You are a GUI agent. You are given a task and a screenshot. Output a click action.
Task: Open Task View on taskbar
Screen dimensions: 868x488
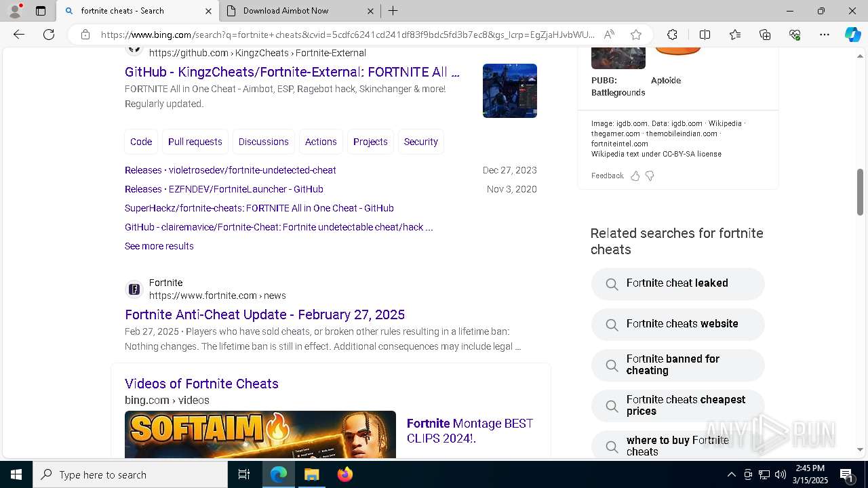pyautogui.click(x=244, y=474)
